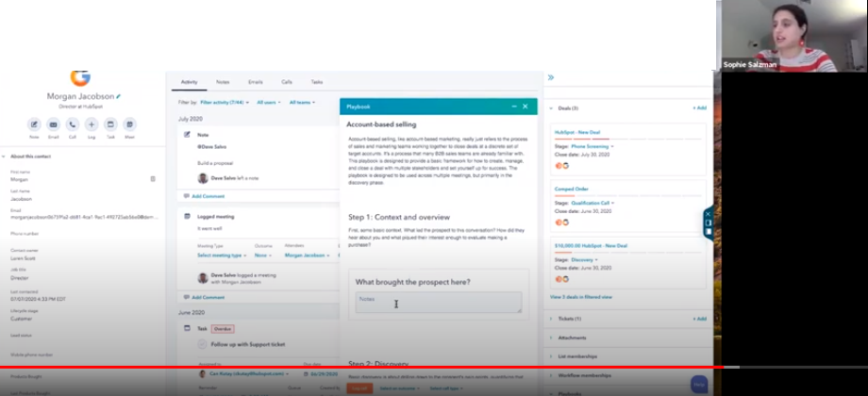The image size is (868, 396).
Task: Open All teams filter dropdown
Action: pyautogui.click(x=302, y=103)
